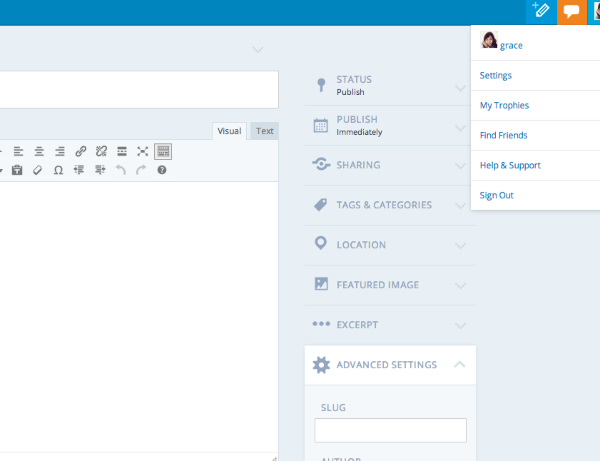Screen dimensions: 600x461
Task: Switch to the Text editor tab
Action: pyautogui.click(x=264, y=131)
